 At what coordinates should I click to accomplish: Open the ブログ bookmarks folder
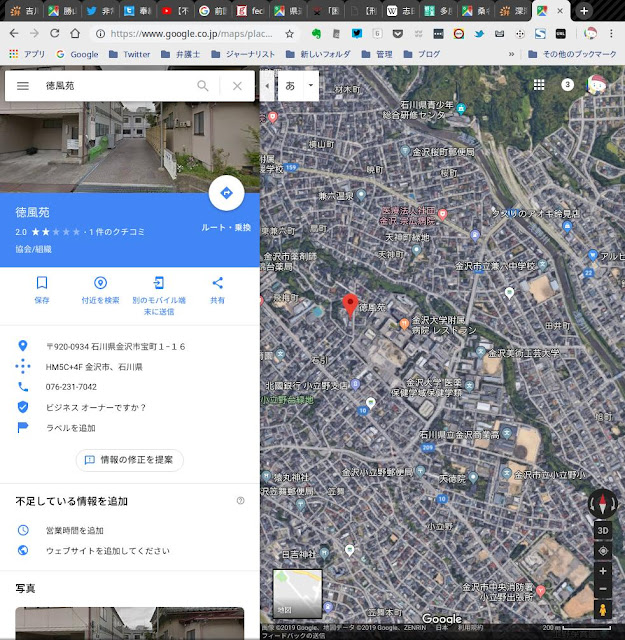421,54
